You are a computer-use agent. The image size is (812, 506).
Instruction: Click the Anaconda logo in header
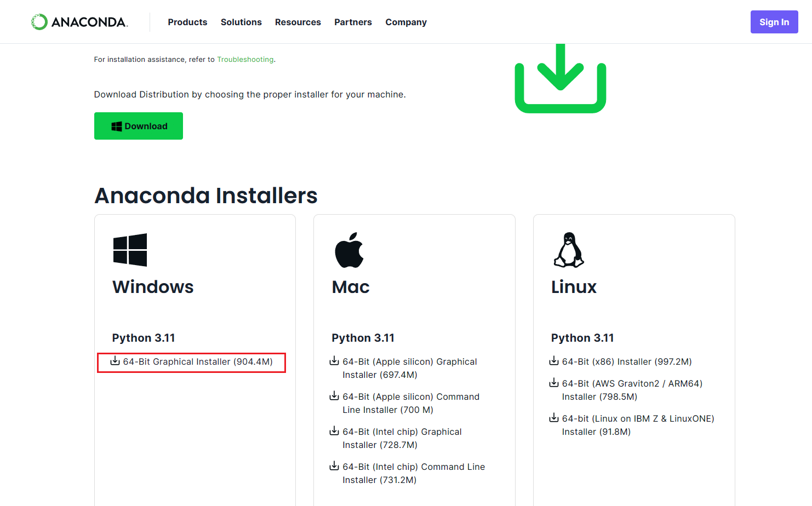click(79, 22)
